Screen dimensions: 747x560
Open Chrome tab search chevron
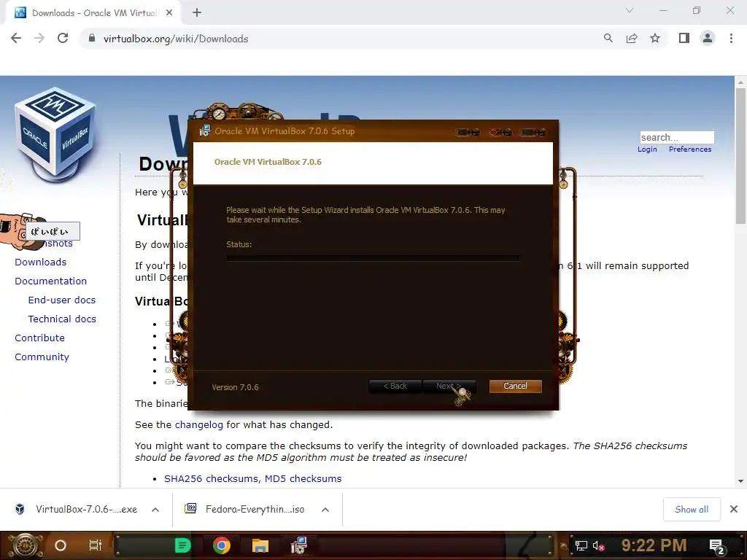click(630, 10)
